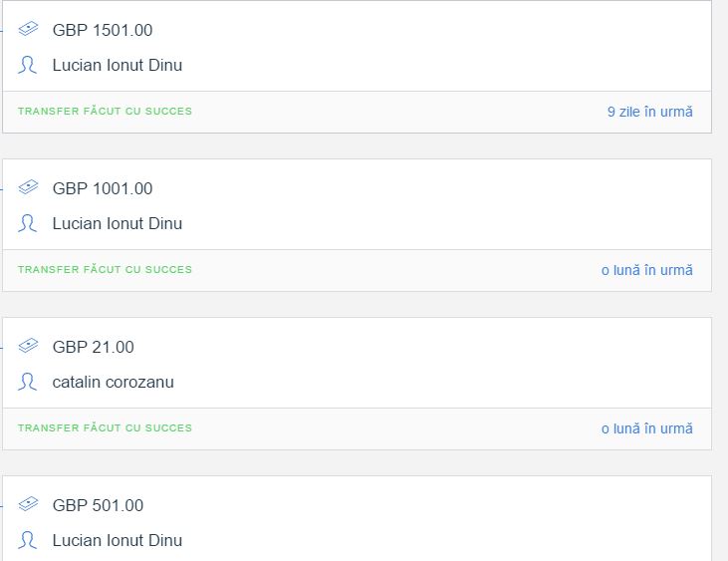The width and height of the screenshot is (728, 561).
Task: Open the "9 zile în urmă" timestamp link
Action: (649, 112)
